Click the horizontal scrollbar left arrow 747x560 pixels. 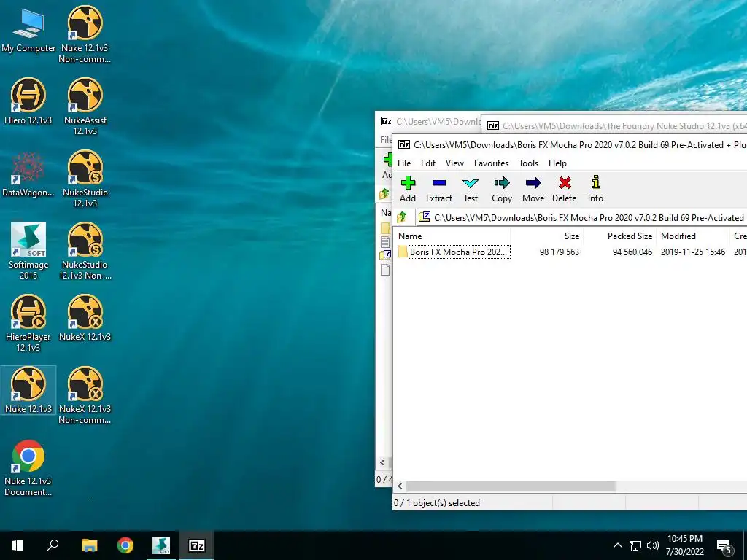coord(400,486)
